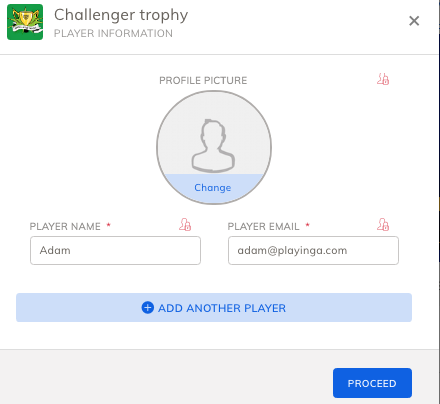
Task: Click the Add Another Player text
Action: tap(222, 308)
